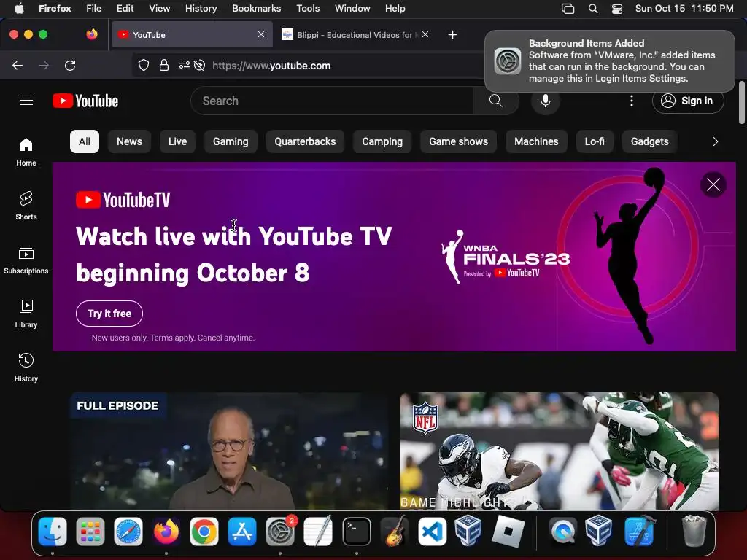Screen dimensions: 747x560
Task: Select the Gaming filter chip
Action: tap(231, 141)
